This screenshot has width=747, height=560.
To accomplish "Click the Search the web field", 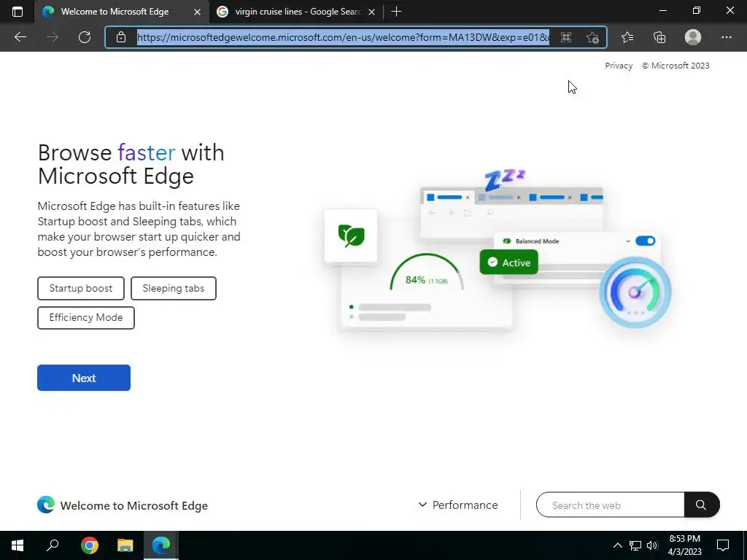I will tap(611, 505).
